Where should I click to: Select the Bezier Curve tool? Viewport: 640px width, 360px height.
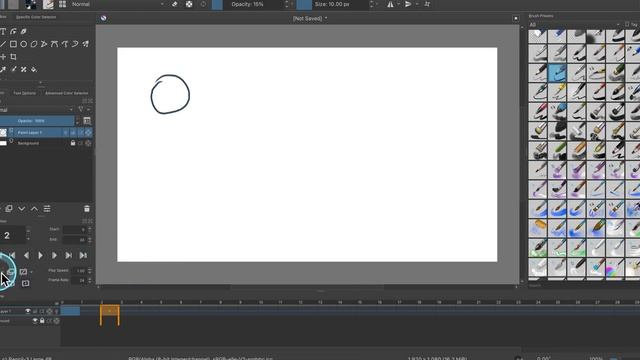[x=54, y=44]
